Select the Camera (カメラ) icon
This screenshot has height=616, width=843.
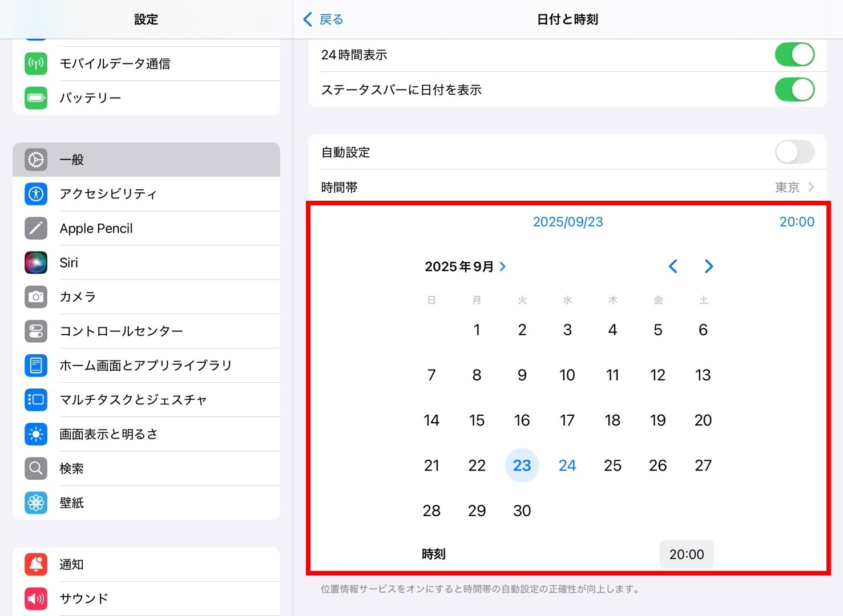(x=36, y=297)
